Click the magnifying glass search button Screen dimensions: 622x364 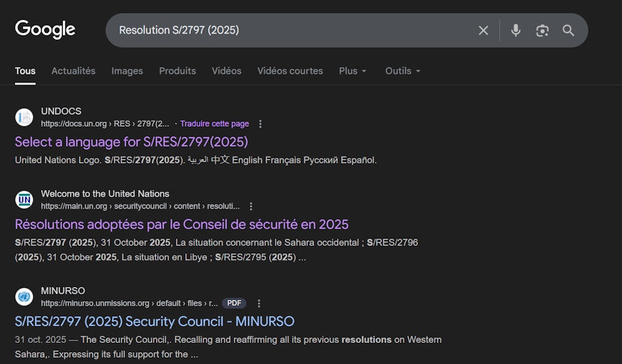[x=569, y=30]
